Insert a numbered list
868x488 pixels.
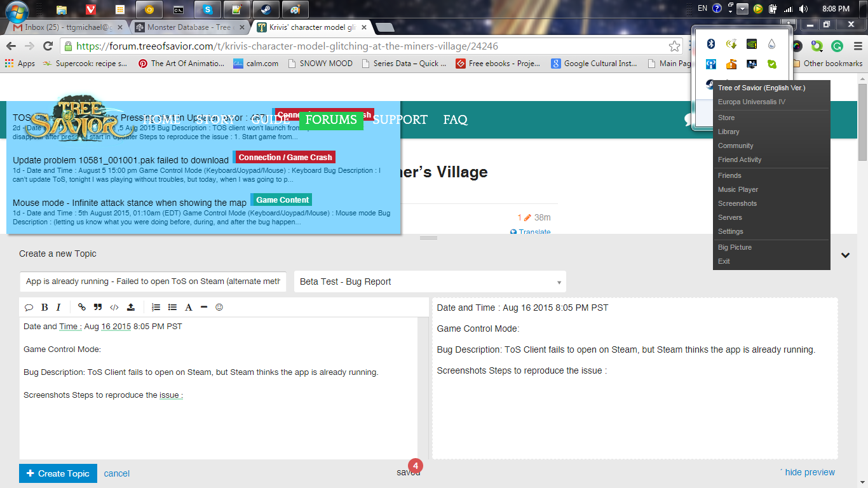[x=156, y=308]
